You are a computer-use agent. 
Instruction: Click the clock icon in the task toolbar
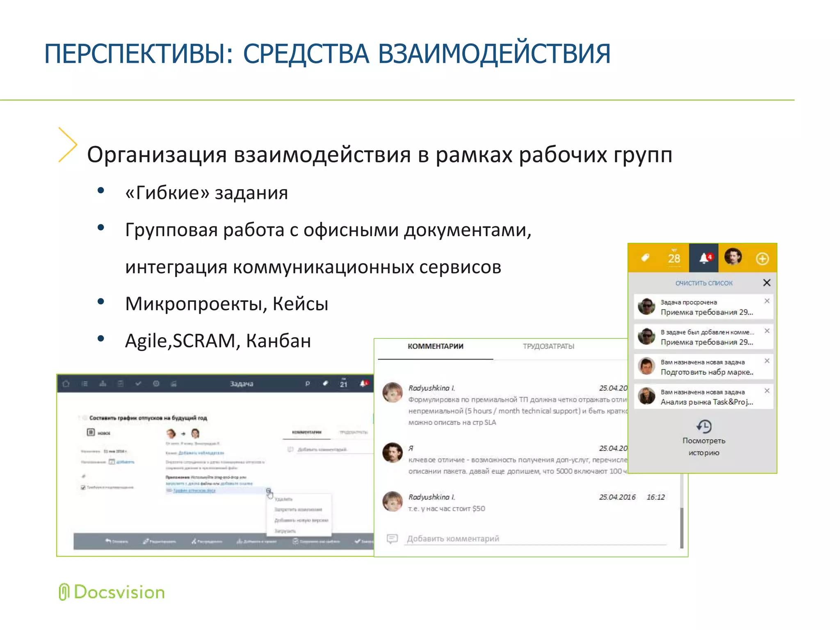click(x=156, y=384)
